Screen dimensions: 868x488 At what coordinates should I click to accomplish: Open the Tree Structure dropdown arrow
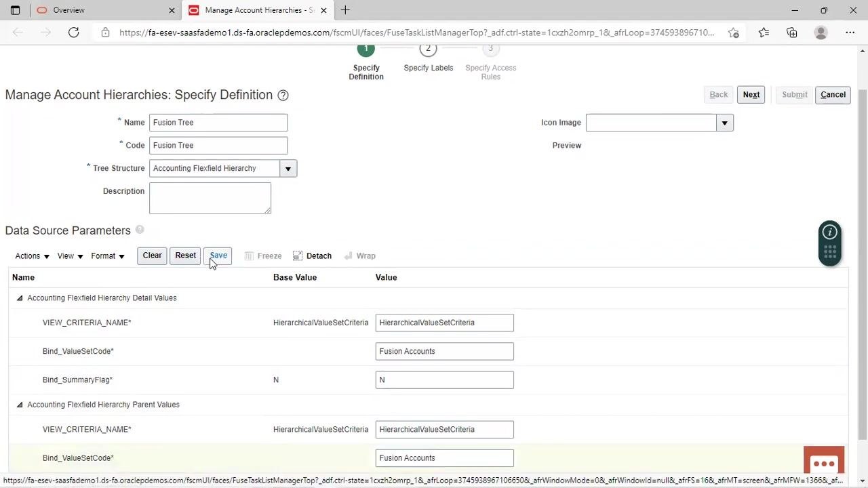tap(288, 168)
